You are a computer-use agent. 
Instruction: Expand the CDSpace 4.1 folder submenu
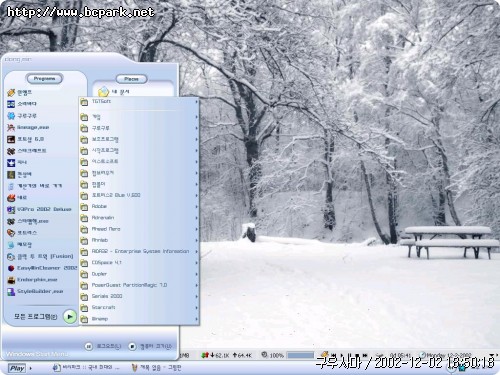139,263
